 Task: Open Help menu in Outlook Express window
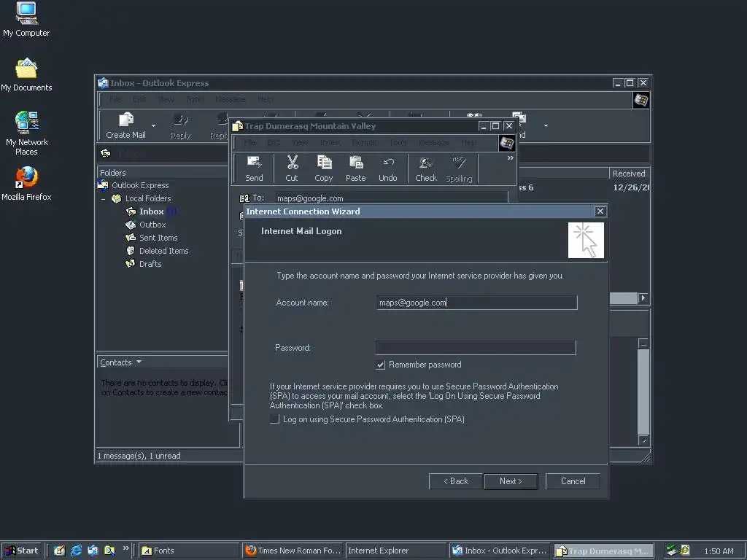pyautogui.click(x=266, y=99)
